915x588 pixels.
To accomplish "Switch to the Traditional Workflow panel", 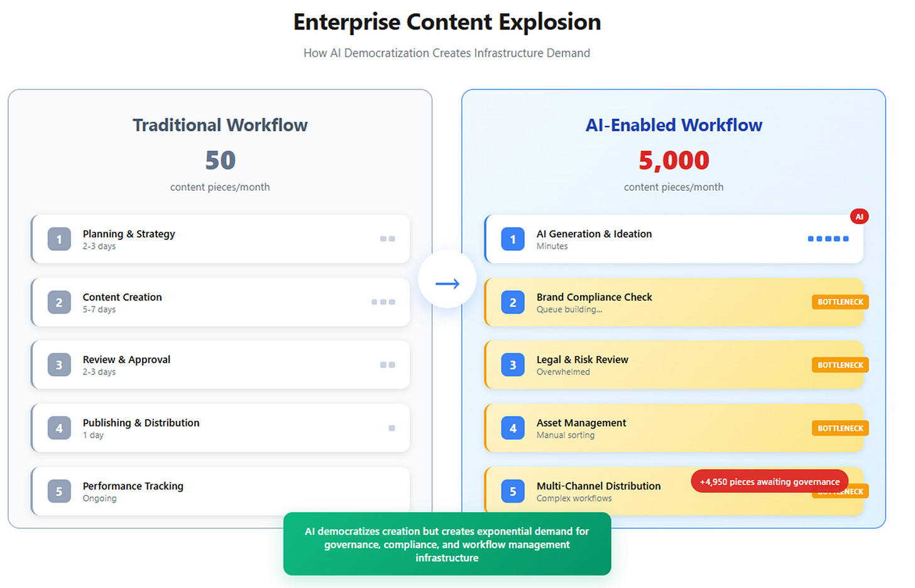I will [x=220, y=124].
